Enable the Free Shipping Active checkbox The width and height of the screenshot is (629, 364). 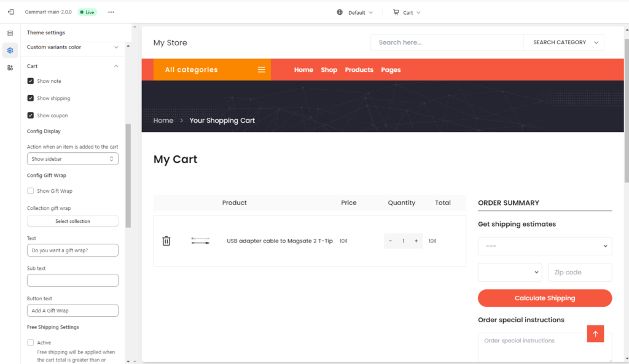point(31,343)
